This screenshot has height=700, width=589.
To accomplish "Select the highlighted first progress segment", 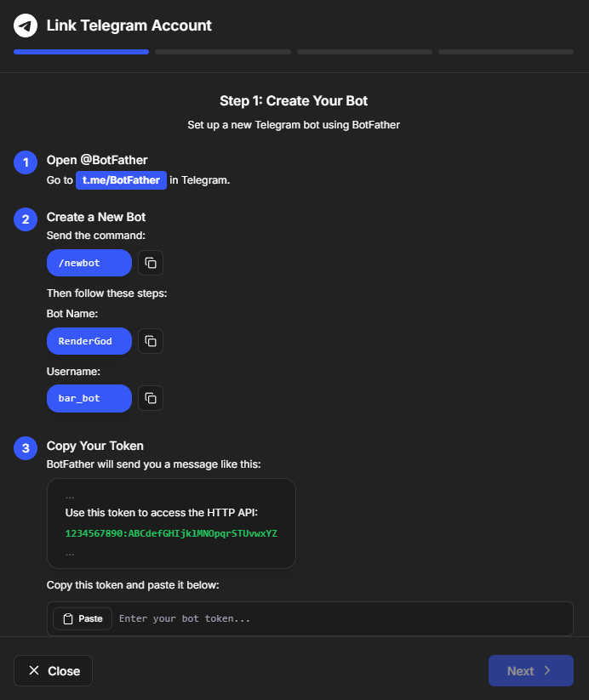I will 81,52.
